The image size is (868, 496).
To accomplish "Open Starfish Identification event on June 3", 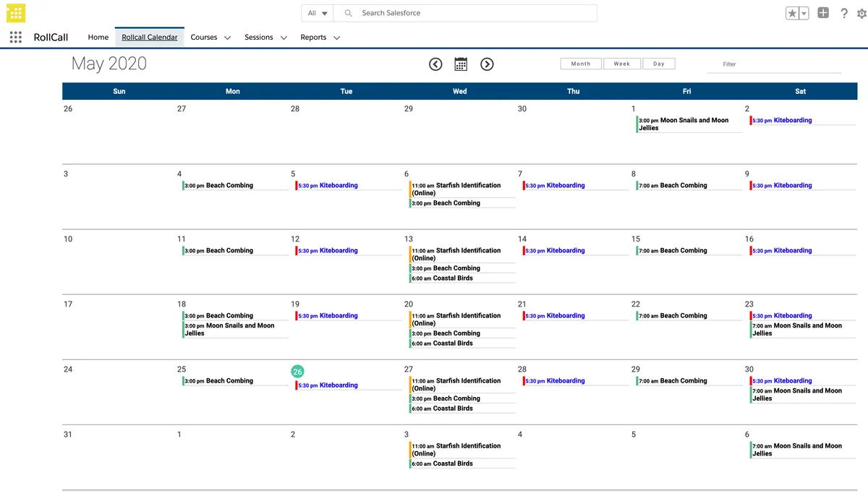I will (x=462, y=450).
